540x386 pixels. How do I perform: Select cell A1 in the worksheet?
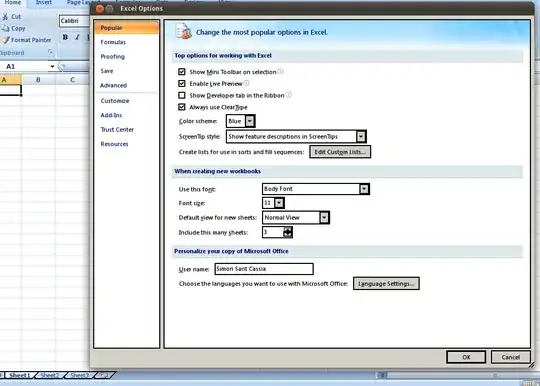pyautogui.click(x=10, y=90)
